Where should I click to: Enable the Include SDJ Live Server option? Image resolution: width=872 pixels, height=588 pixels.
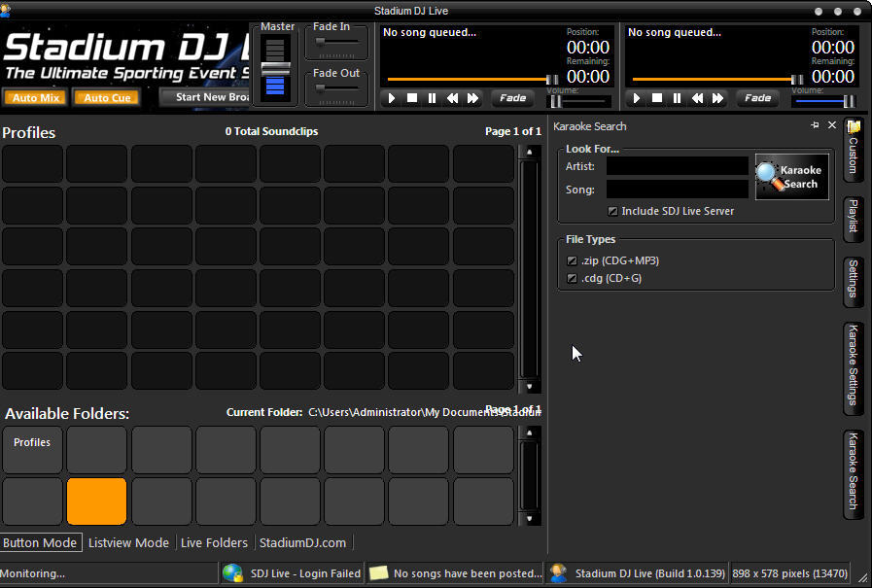click(613, 210)
